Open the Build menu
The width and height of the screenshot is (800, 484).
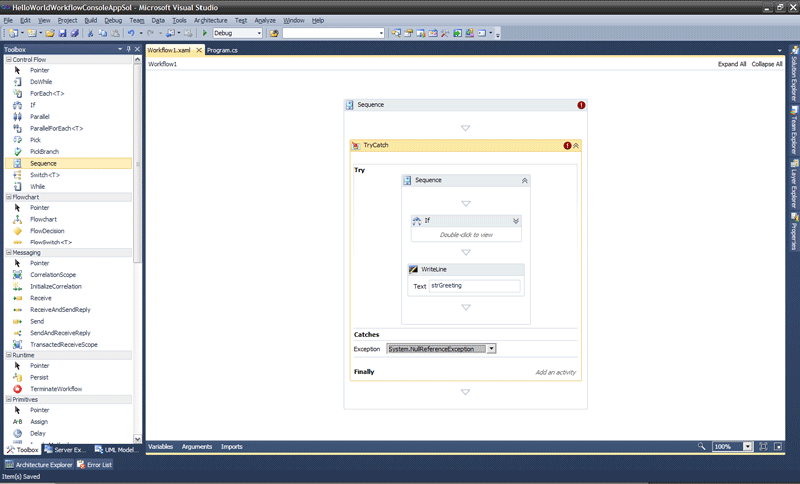[x=91, y=20]
